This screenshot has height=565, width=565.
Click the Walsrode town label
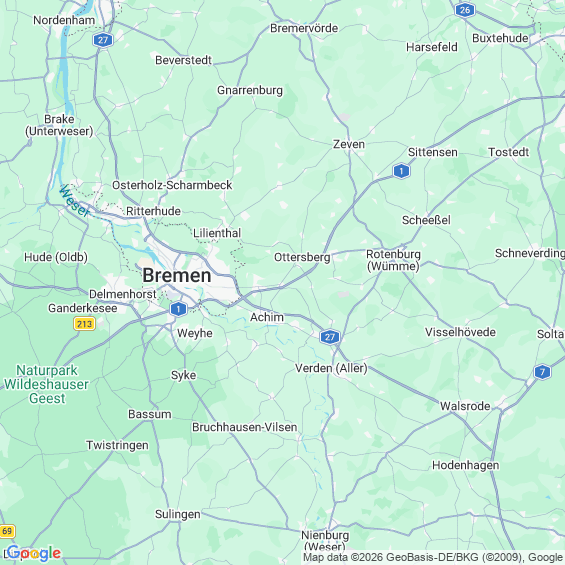point(465,406)
